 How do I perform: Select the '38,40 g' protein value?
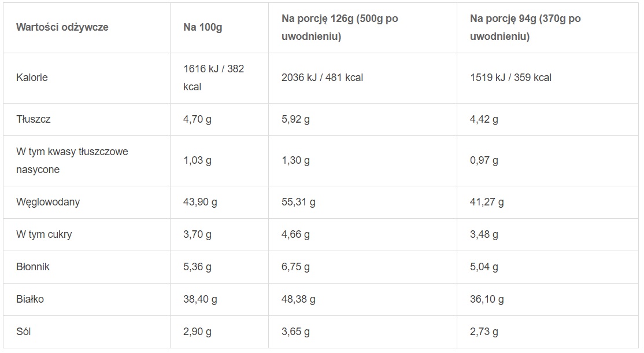200,300
